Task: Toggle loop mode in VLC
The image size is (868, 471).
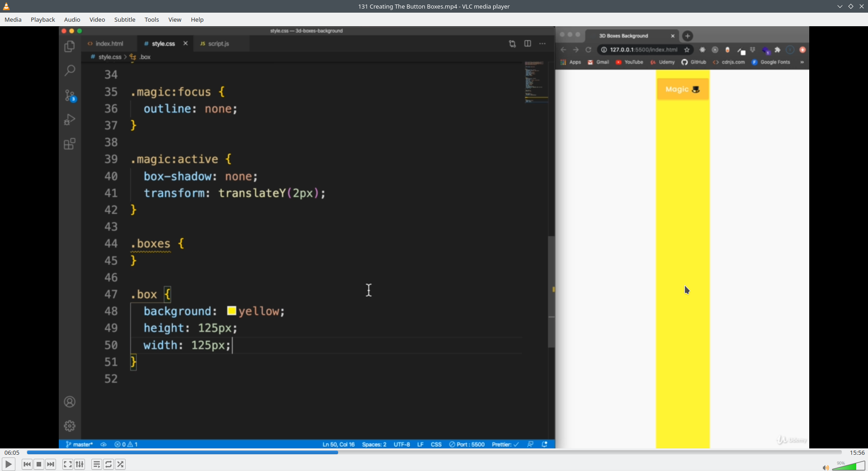Action: click(108, 464)
